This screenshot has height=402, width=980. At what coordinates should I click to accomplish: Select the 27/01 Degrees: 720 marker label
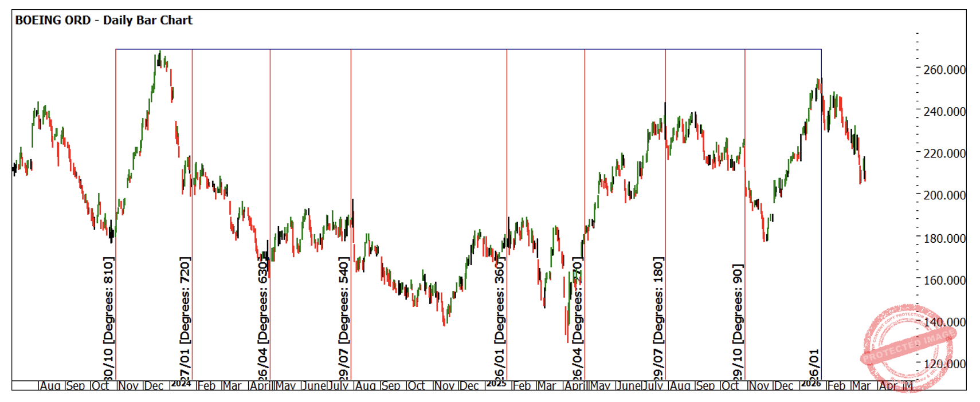pos(185,318)
